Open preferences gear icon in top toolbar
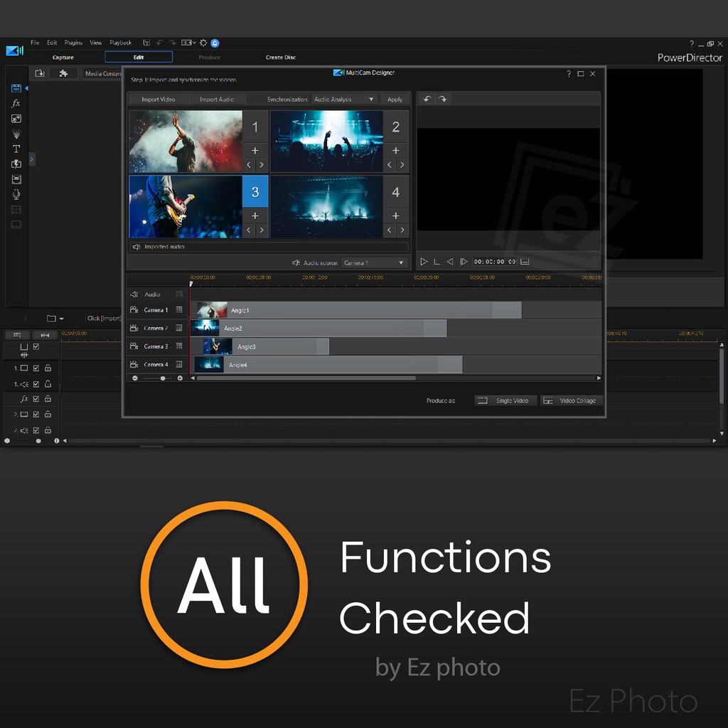 [203, 43]
